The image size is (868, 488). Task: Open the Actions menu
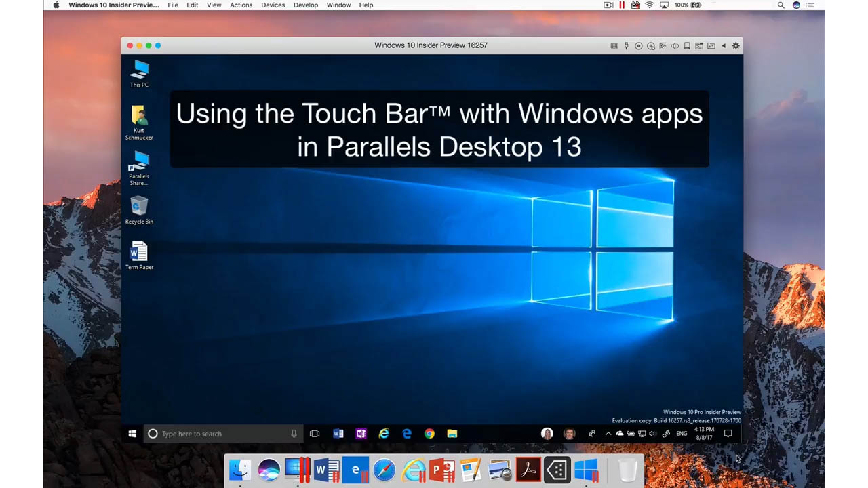(241, 5)
